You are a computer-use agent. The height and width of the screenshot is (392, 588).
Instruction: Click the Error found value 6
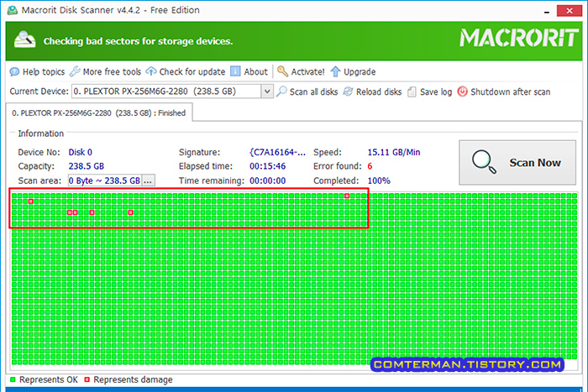point(370,166)
